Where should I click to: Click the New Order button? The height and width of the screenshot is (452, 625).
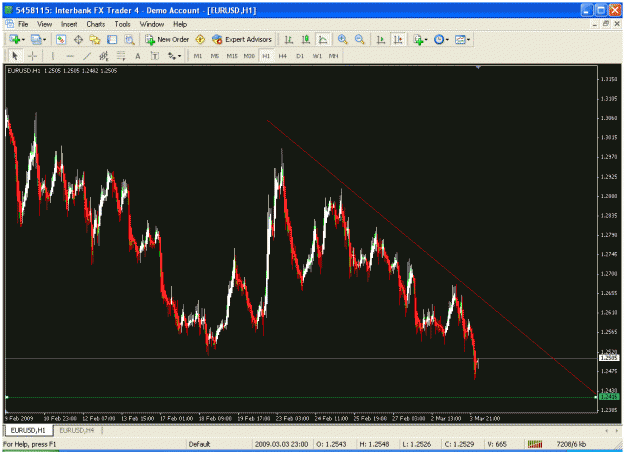tap(167, 39)
